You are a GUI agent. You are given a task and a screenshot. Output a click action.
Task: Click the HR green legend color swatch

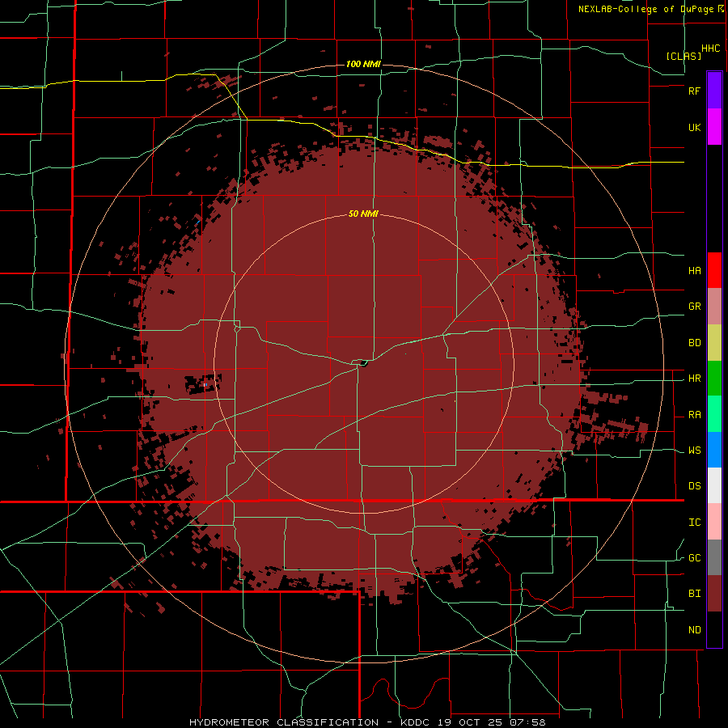coord(714,378)
